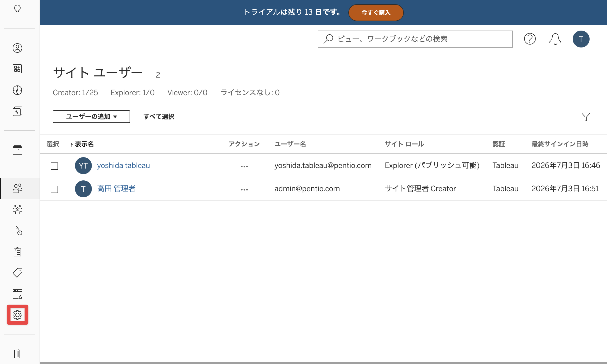Sort by the サイト ロール column header
Image resolution: width=607 pixels, height=364 pixels.
click(x=404, y=144)
